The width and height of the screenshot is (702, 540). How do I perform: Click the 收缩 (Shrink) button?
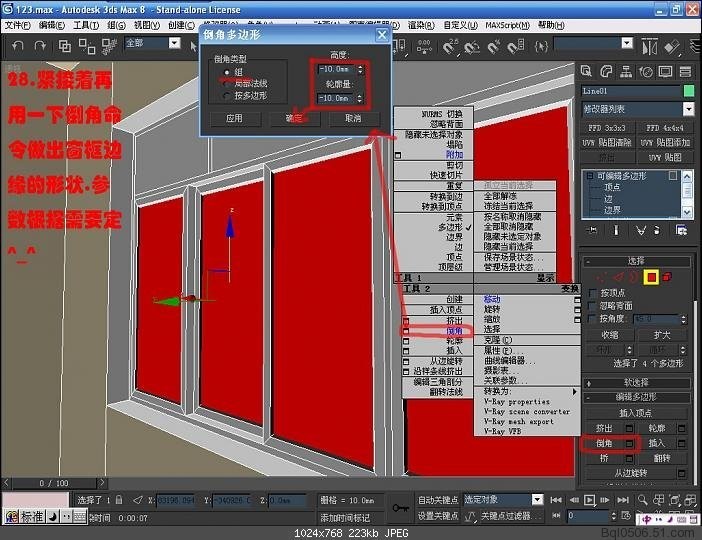point(610,335)
